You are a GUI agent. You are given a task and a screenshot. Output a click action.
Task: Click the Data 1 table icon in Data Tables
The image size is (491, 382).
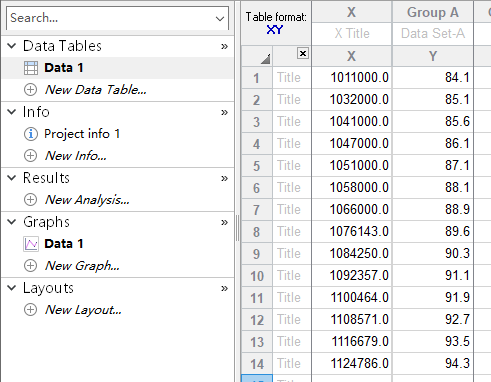tap(31, 68)
